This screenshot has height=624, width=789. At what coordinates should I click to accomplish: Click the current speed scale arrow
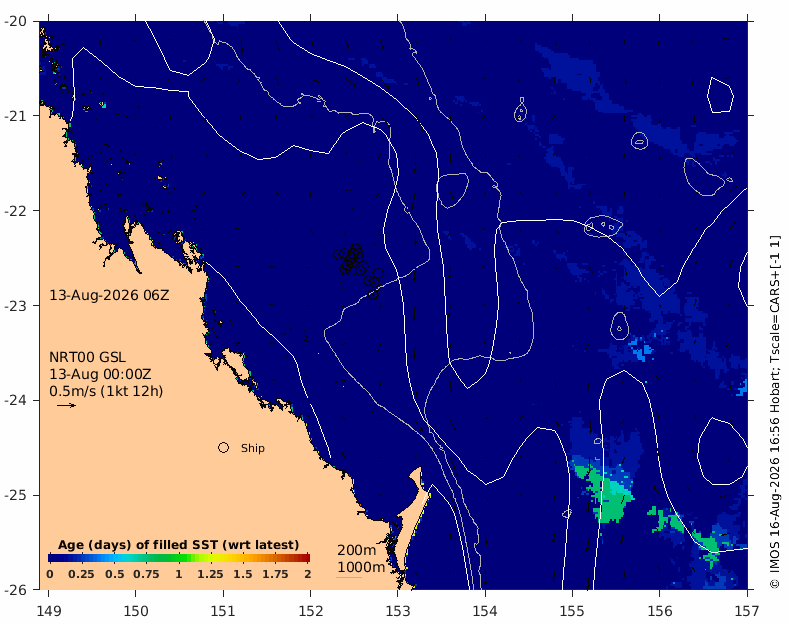click(66, 405)
